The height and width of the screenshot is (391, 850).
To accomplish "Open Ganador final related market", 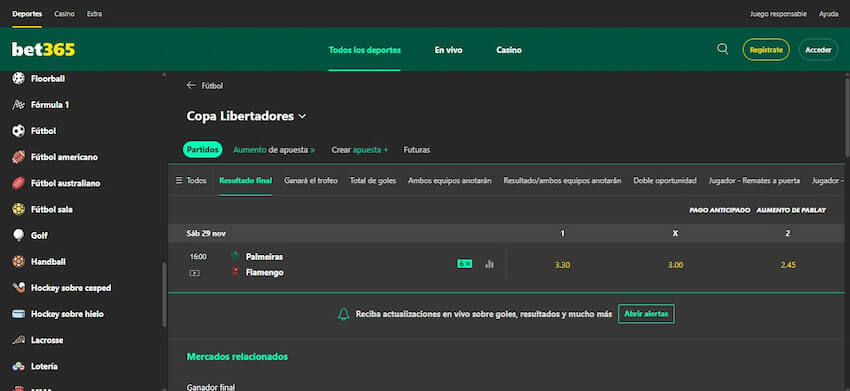I will 211,387.
